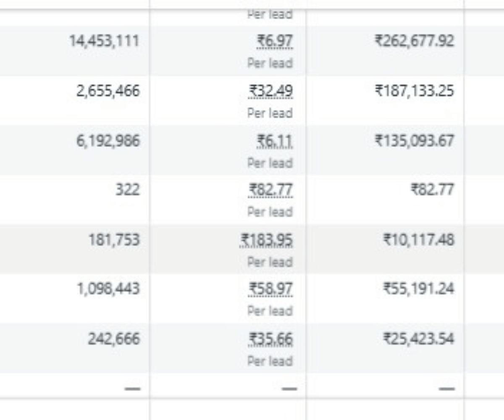Click the ₹35.66 per lead cost value

click(271, 339)
